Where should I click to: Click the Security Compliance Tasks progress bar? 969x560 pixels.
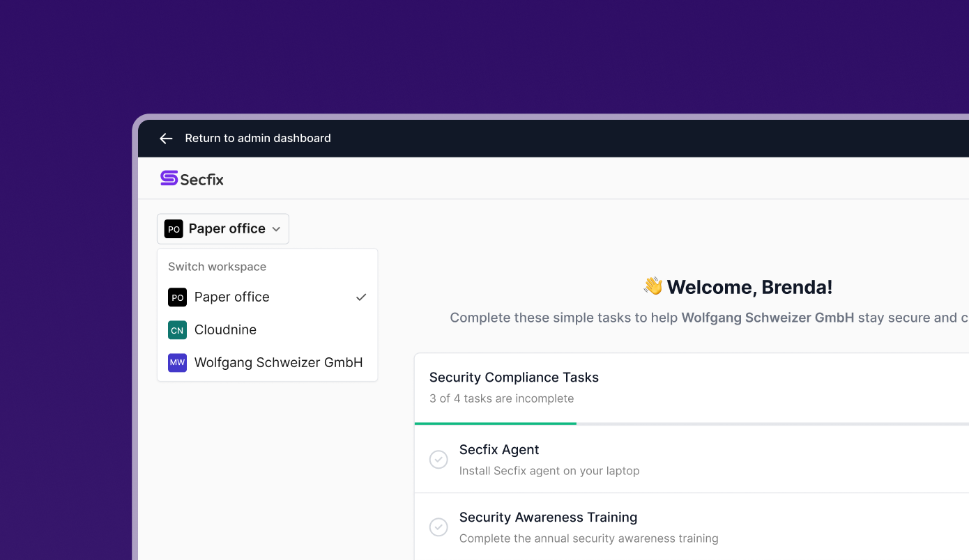[692, 423]
